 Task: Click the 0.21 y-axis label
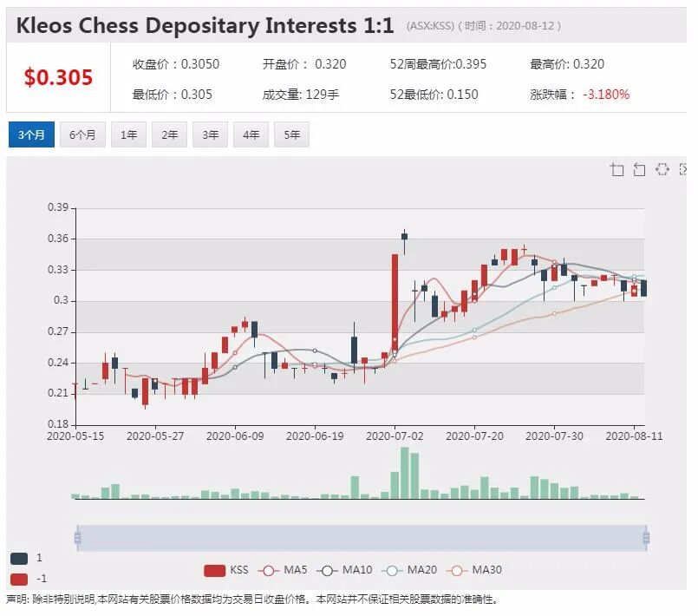(58, 393)
